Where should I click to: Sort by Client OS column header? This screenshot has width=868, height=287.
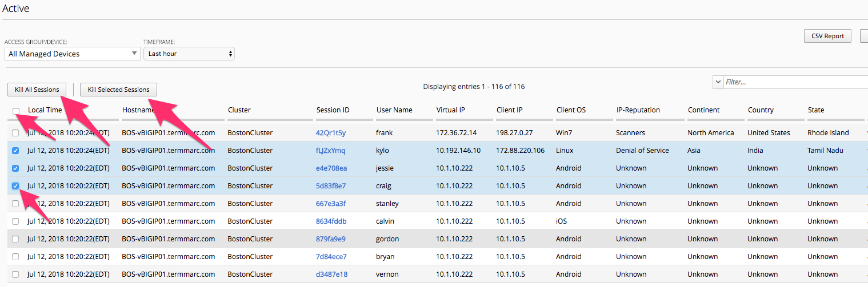coord(571,110)
